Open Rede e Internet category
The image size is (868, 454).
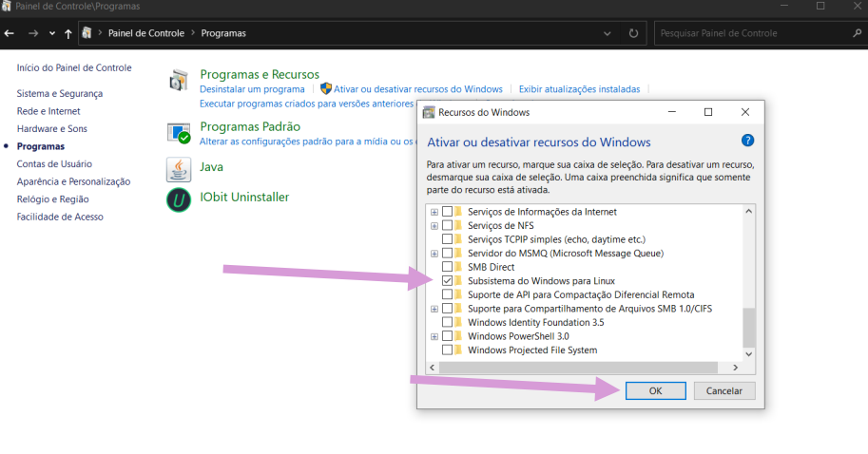tap(48, 111)
